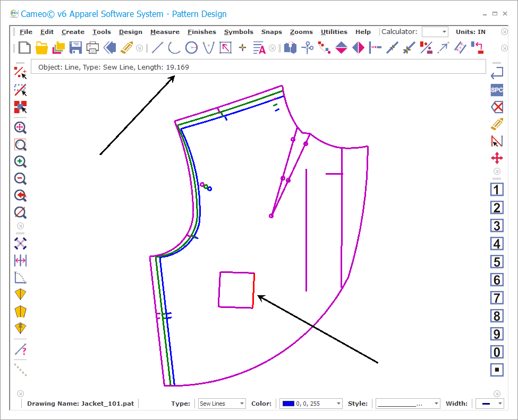518x420 pixels.
Task: Select the Line drawing tool
Action: pyautogui.click(x=157, y=48)
